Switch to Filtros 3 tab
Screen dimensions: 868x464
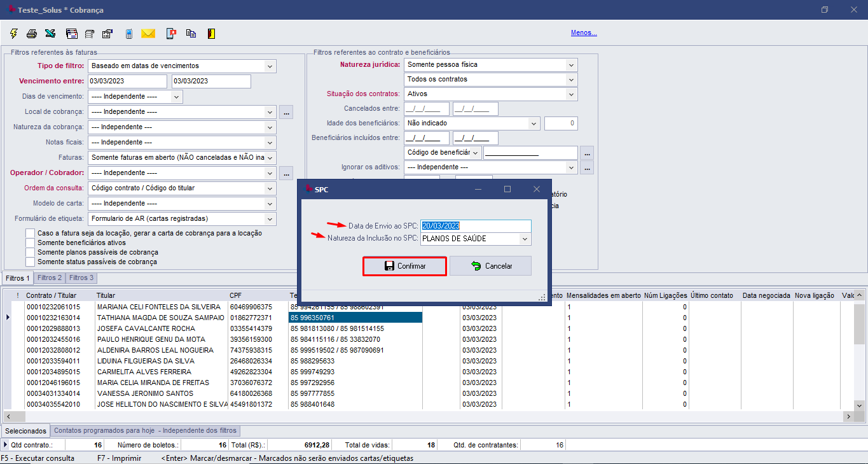click(x=81, y=278)
